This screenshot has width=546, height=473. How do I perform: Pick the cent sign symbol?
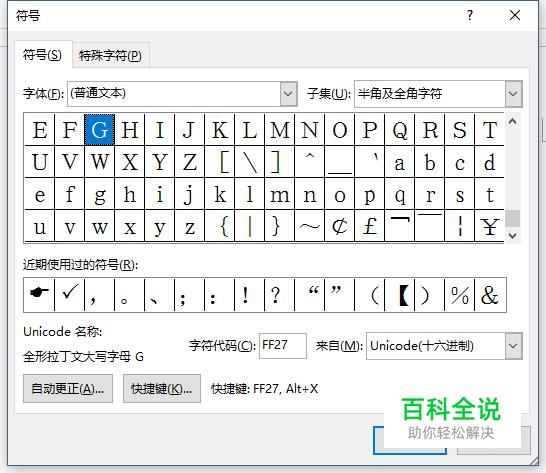point(339,226)
